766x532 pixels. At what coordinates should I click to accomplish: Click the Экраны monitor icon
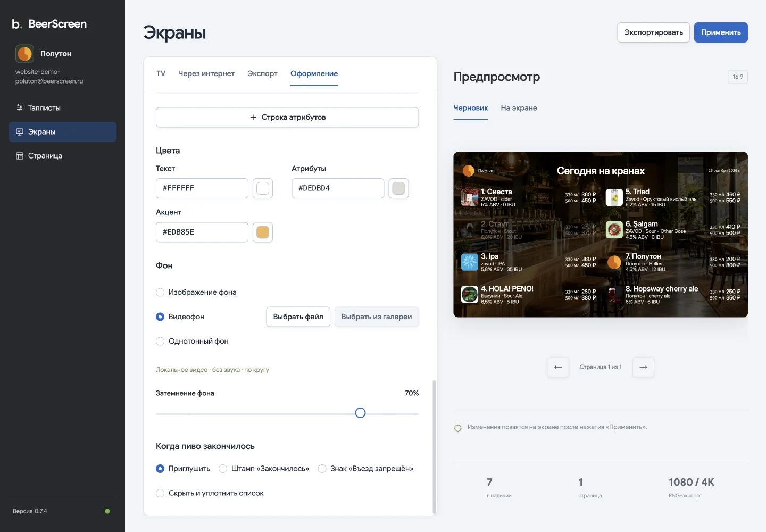pyautogui.click(x=20, y=132)
